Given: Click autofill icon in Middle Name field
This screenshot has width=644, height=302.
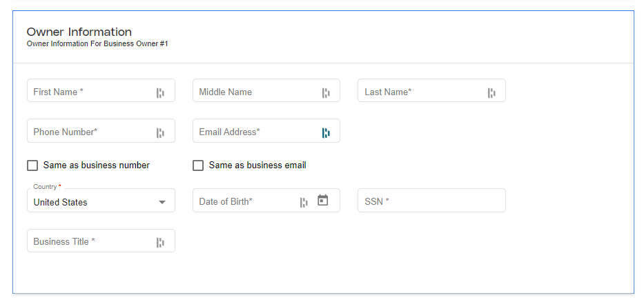Looking at the screenshot, I should pos(326,93).
